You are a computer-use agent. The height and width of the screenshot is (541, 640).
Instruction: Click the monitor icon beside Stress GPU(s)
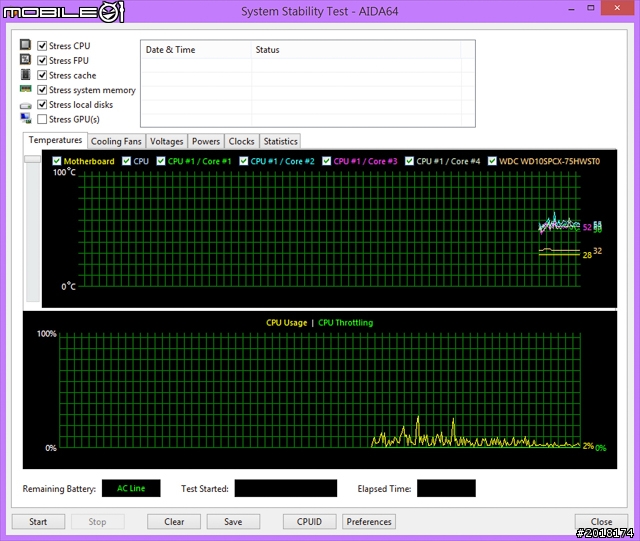25,119
